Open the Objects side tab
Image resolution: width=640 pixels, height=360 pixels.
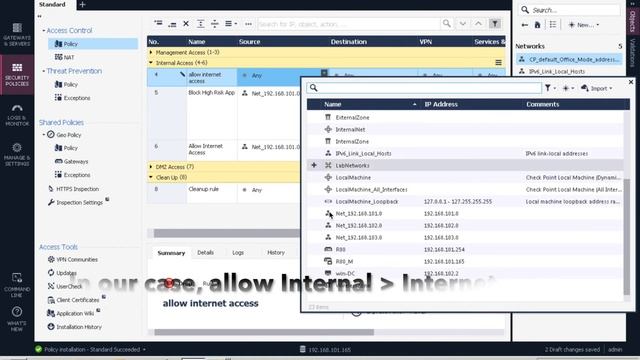[x=632, y=21]
